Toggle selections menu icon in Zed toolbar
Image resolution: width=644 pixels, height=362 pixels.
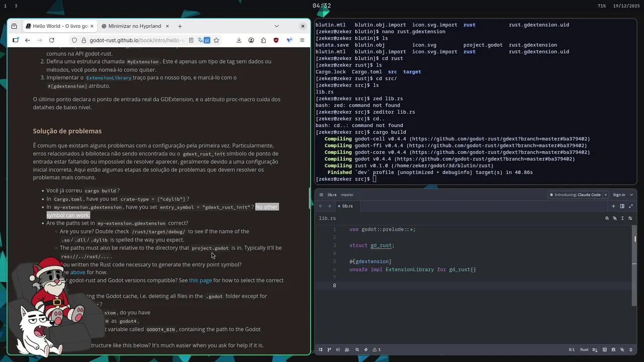tap(622, 218)
